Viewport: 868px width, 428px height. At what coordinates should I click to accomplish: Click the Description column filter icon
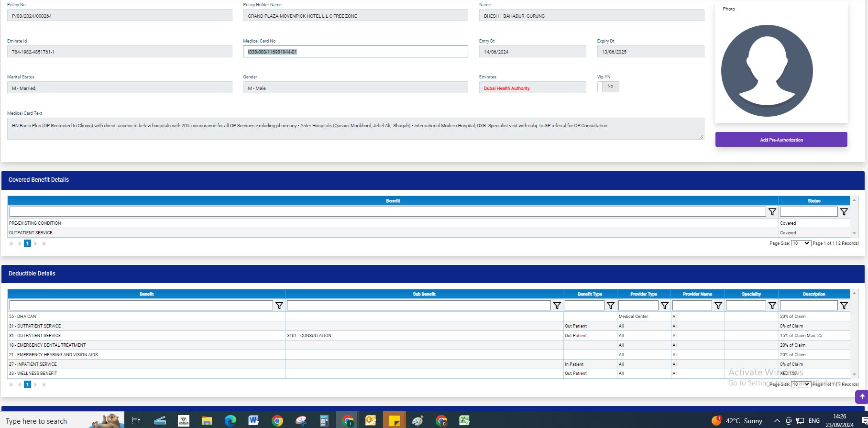click(x=844, y=306)
